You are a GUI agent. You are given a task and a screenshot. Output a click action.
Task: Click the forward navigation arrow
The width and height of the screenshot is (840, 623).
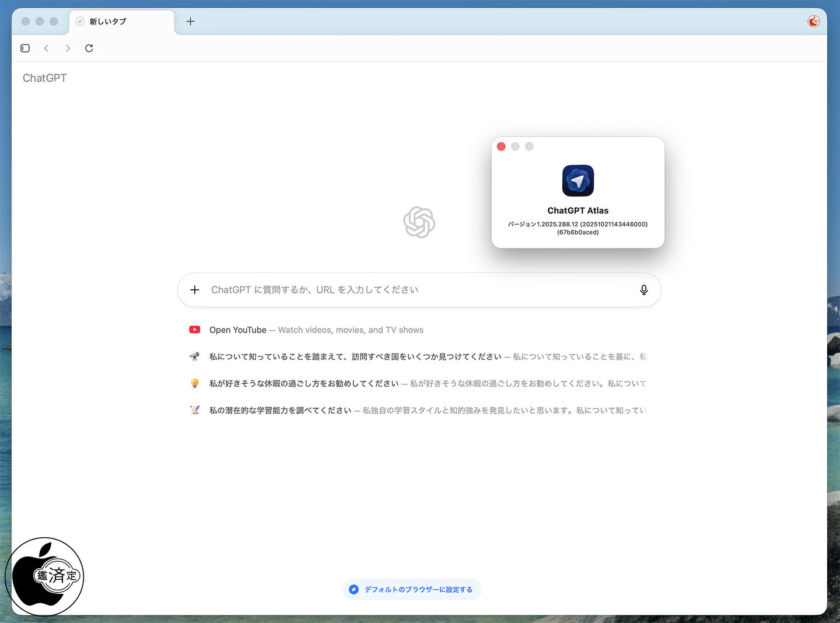68,48
